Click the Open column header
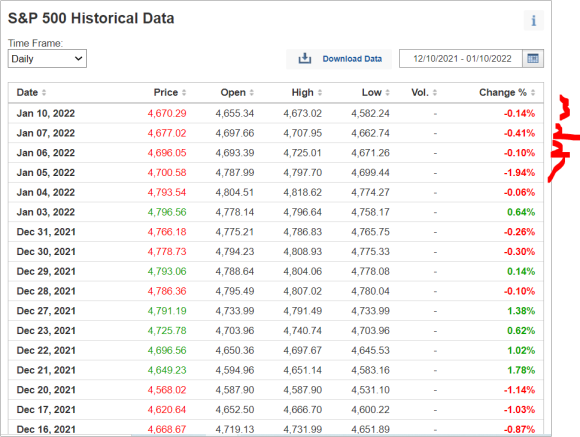 coord(233,93)
